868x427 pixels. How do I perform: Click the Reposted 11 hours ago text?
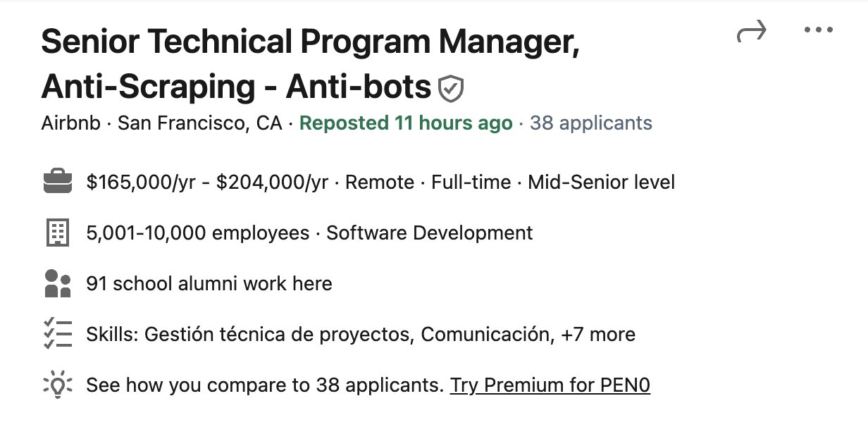[406, 124]
